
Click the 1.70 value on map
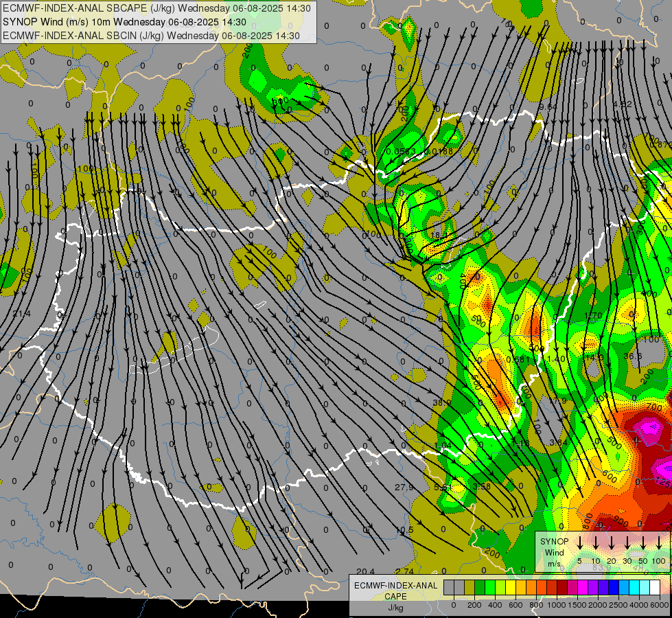[594, 316]
